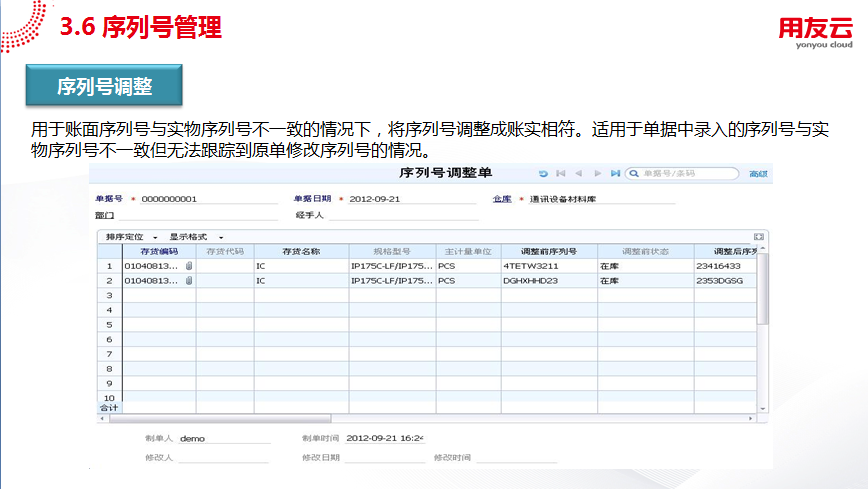
Task: Select the 在库 status cell in row 2
Action: pos(645,281)
